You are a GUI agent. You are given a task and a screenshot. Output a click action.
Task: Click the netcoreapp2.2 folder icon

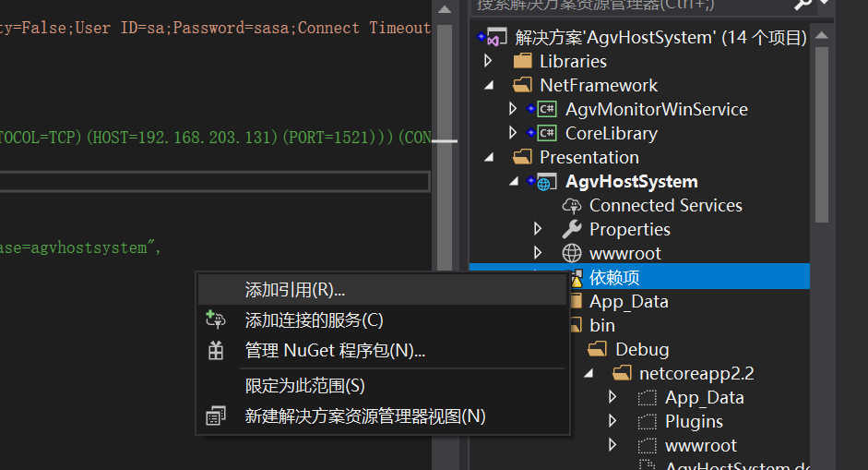pos(623,374)
